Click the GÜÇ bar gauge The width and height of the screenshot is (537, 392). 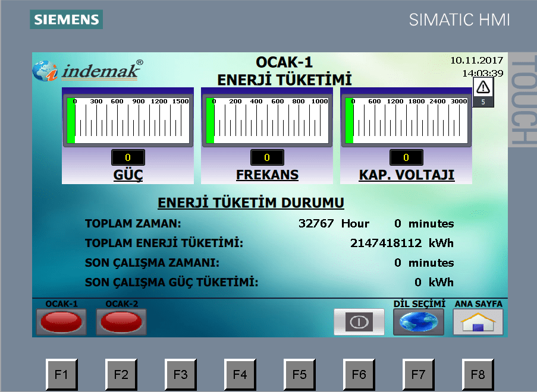pyautogui.click(x=128, y=121)
